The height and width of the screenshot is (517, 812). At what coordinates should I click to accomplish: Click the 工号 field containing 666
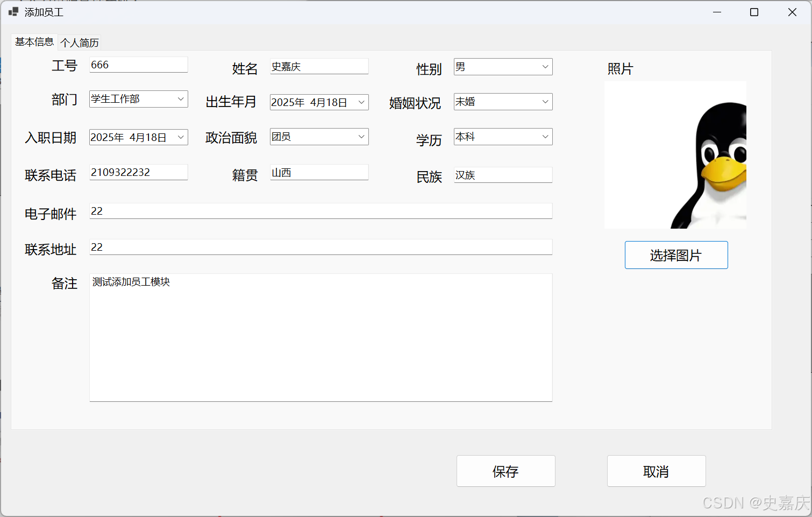[x=139, y=65]
